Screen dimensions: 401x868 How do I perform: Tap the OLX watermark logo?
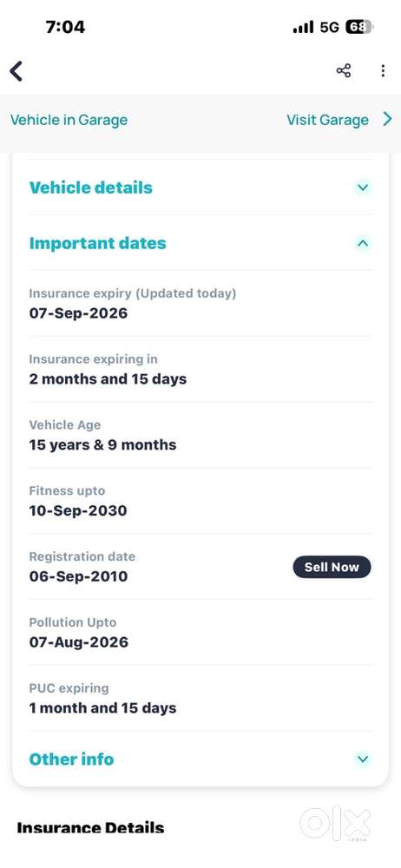tap(335, 825)
